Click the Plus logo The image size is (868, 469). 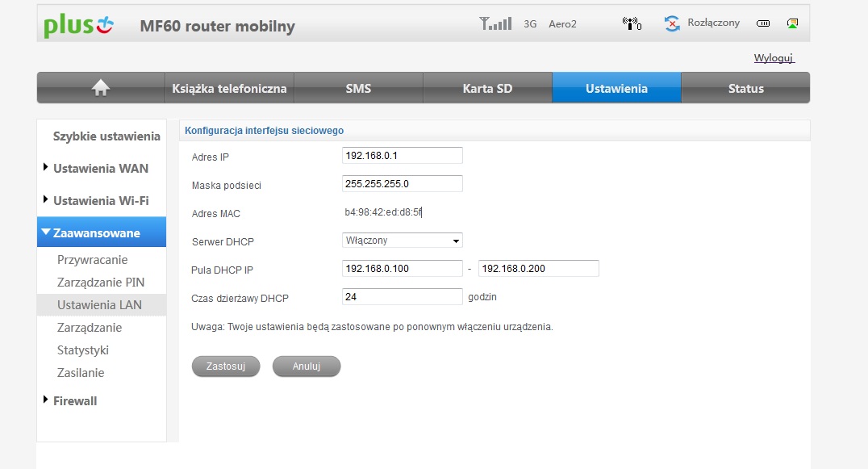[79, 25]
